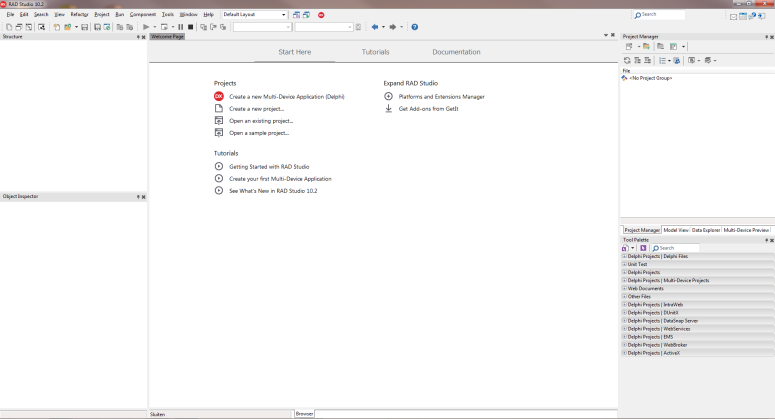Click the purple cursor icon in Tool Palette

pos(643,248)
